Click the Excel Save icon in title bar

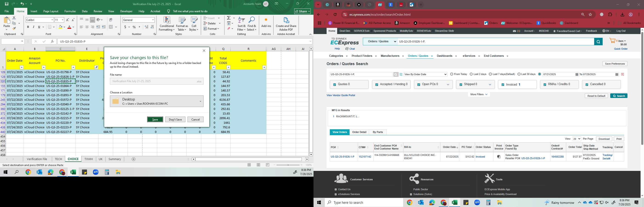point(6,4)
